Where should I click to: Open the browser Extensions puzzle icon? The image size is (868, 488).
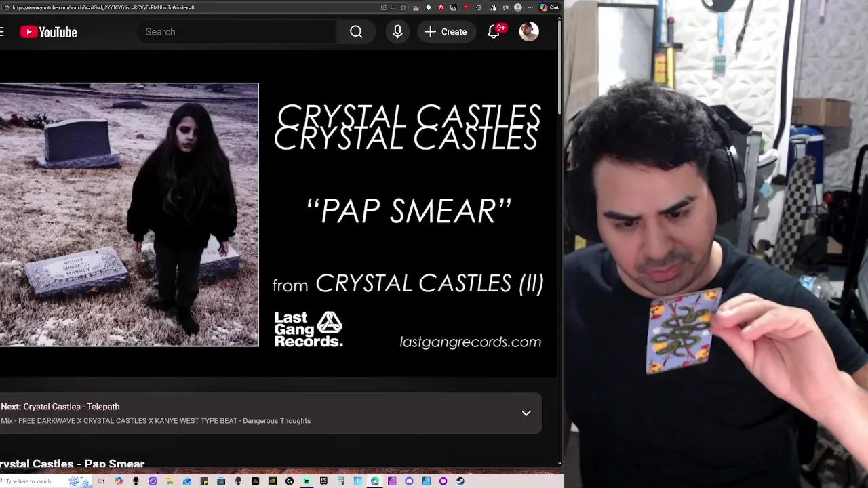(479, 7)
